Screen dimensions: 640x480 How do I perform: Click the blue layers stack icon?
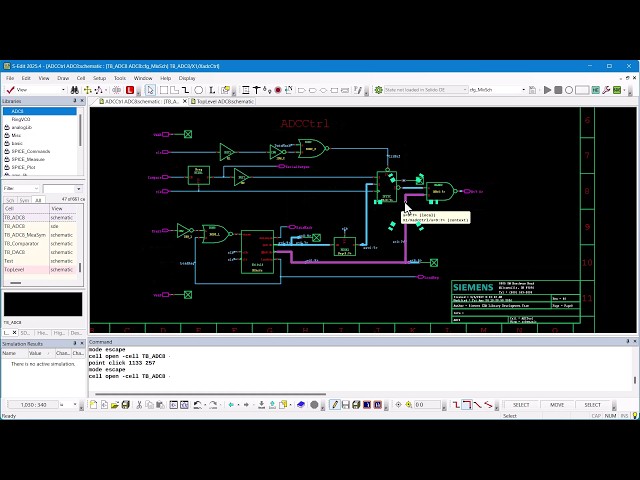[x=301, y=404]
